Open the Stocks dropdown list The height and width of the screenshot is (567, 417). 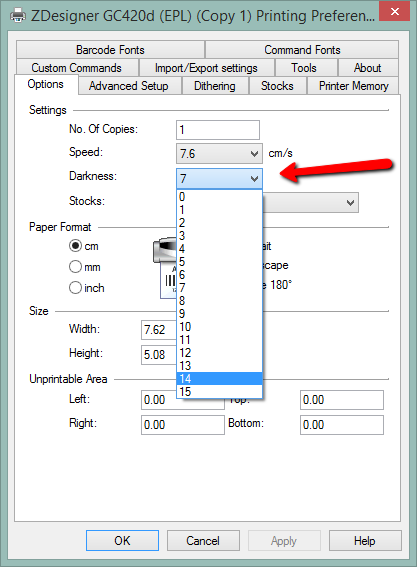click(350, 202)
